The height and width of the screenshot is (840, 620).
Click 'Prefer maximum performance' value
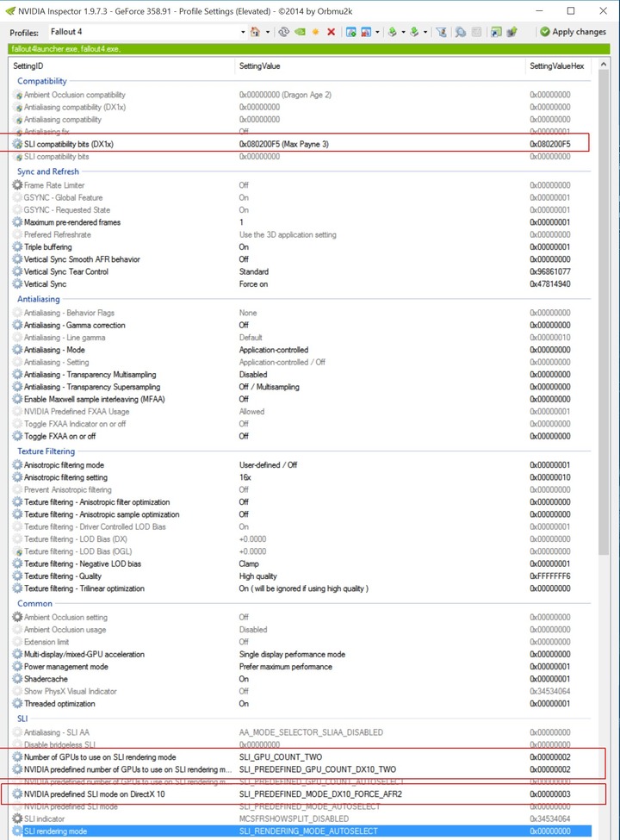pyautogui.click(x=285, y=667)
